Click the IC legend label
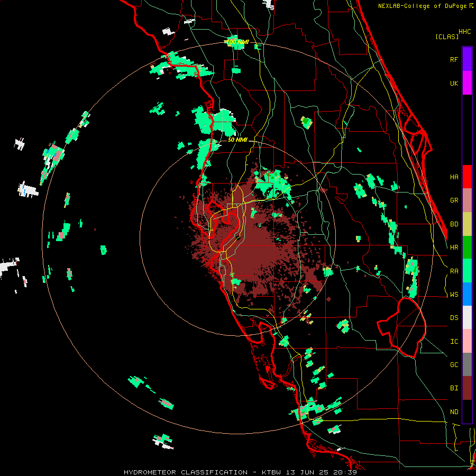 pos(454,342)
